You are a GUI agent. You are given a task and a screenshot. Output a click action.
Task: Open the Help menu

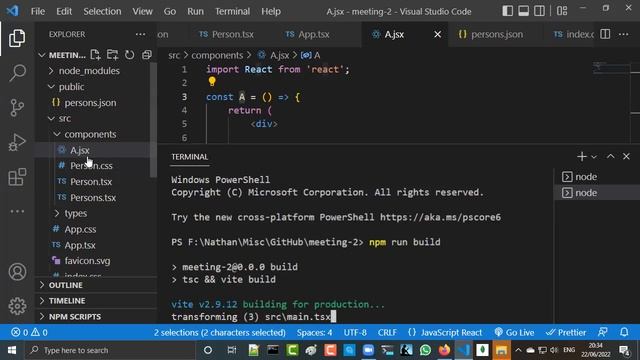coord(271,11)
